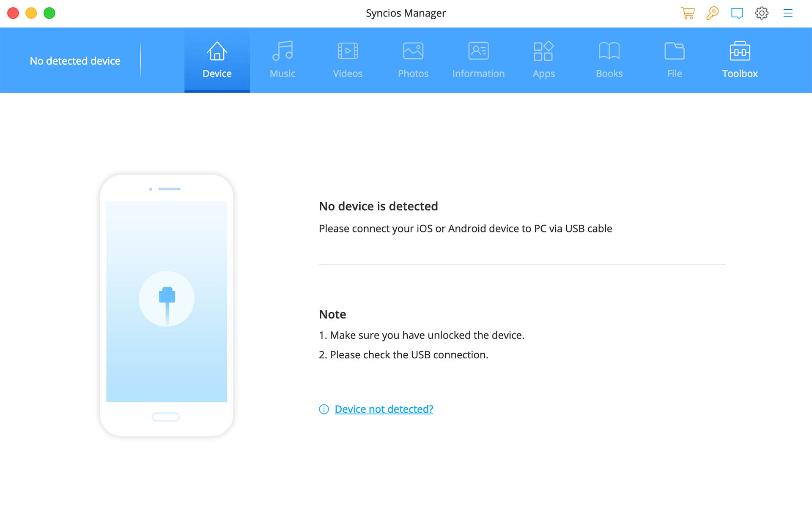Click the phone illustration with USB plug
The image size is (812, 518).
(167, 305)
